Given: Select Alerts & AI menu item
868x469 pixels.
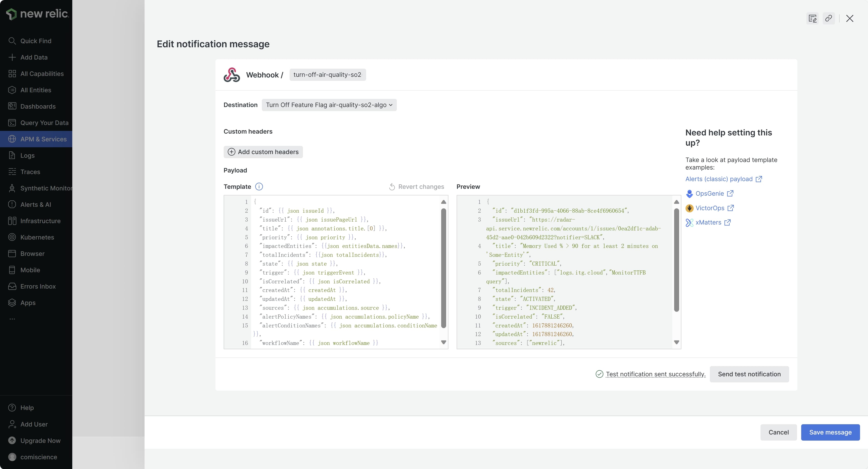Looking at the screenshot, I should tap(36, 205).
